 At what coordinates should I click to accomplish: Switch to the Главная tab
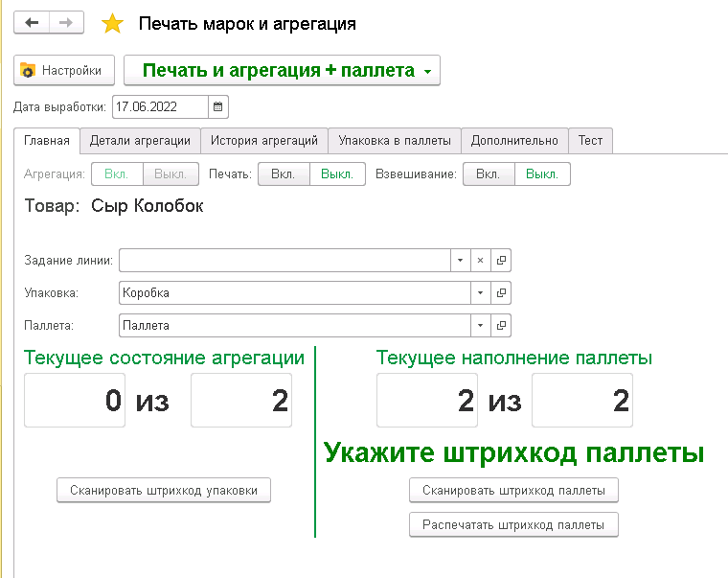point(47,140)
